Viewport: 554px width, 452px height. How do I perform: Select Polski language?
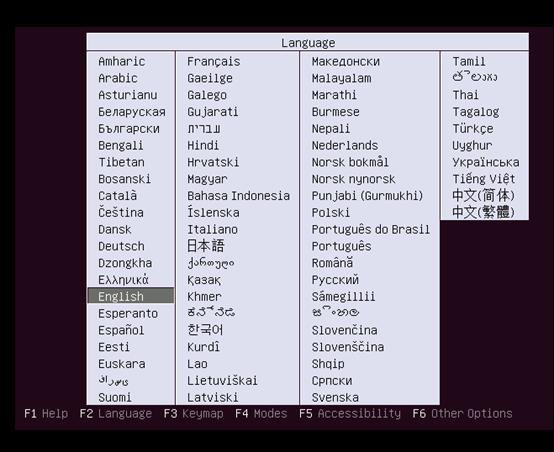click(x=331, y=212)
